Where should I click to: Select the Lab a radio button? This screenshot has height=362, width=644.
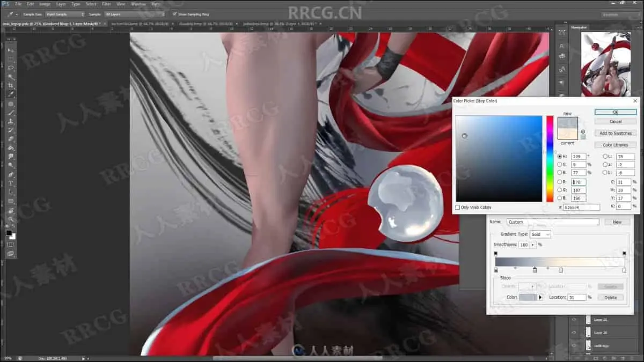[x=606, y=165]
